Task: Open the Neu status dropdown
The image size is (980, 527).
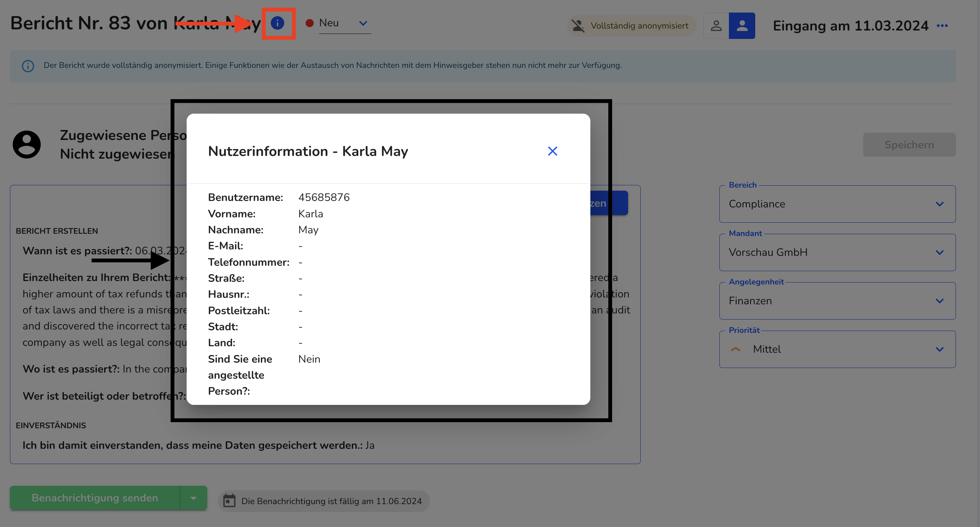Action: [x=345, y=23]
